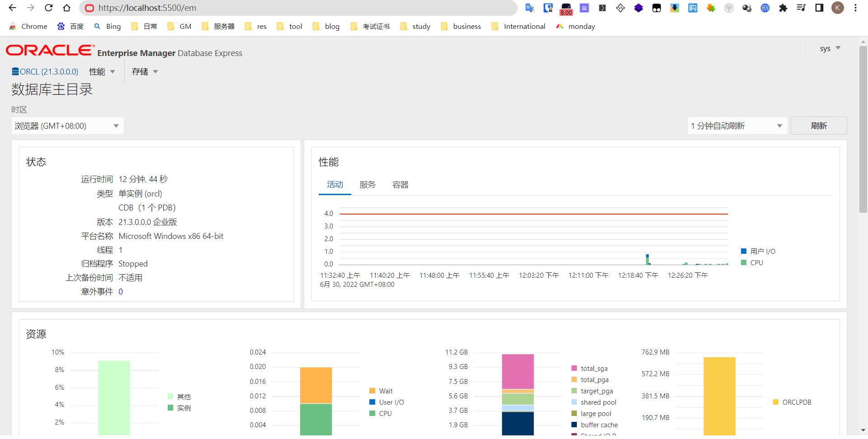Open the blue HLS player extension

pyautogui.click(x=765, y=8)
